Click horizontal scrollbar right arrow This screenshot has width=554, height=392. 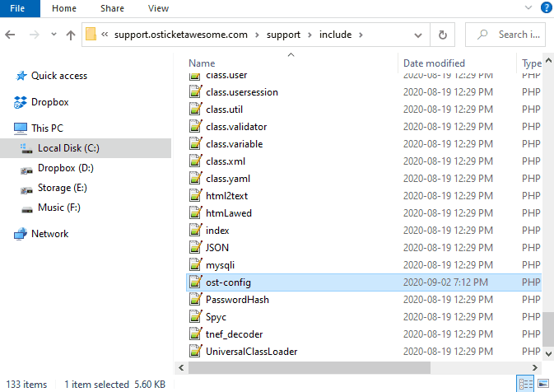click(535, 367)
